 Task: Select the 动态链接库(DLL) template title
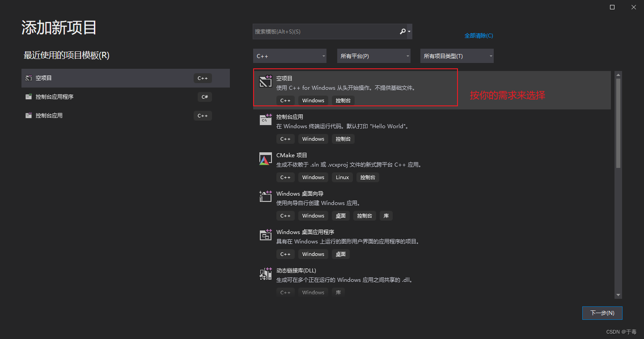coord(296,271)
